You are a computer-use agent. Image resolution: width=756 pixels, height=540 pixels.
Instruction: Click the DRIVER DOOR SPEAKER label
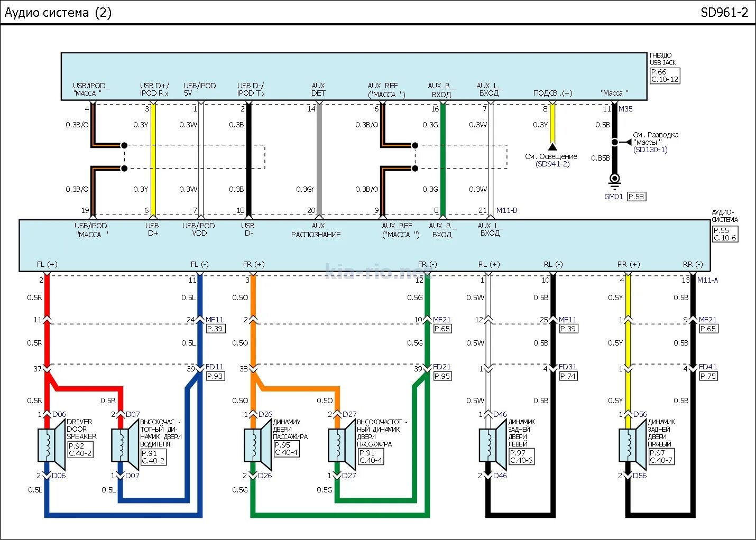(81, 429)
